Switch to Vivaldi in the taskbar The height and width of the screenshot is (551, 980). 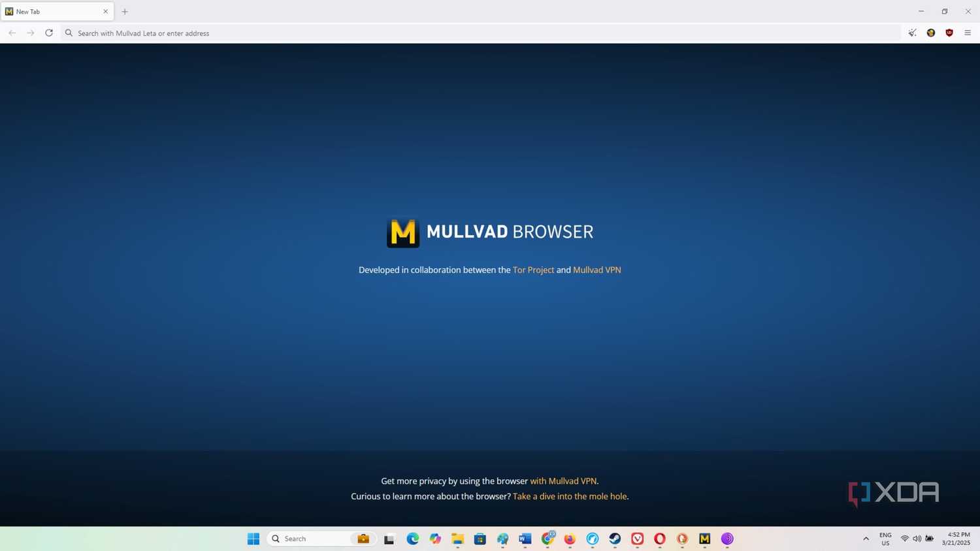click(638, 539)
